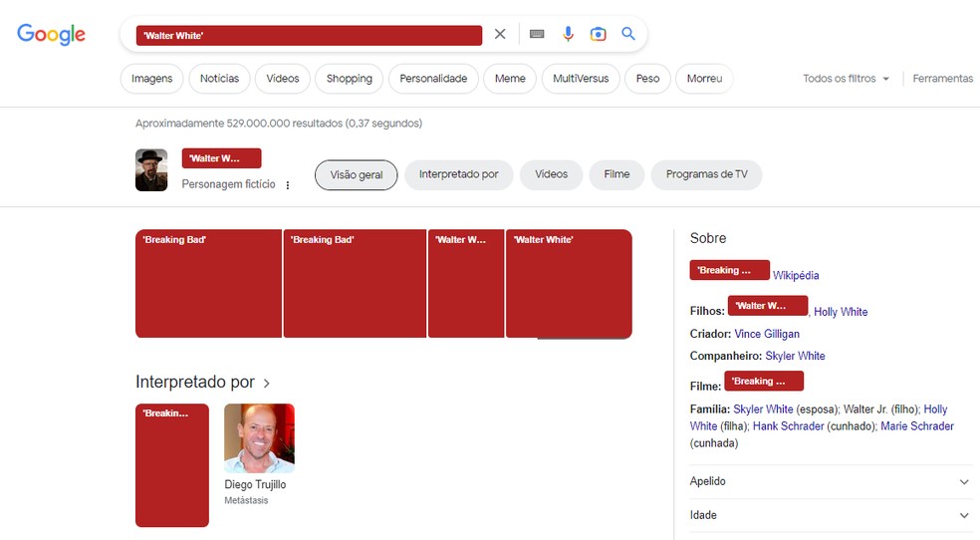This screenshot has width=980, height=540.
Task: Start voice search with the microphone icon
Action: (x=568, y=35)
